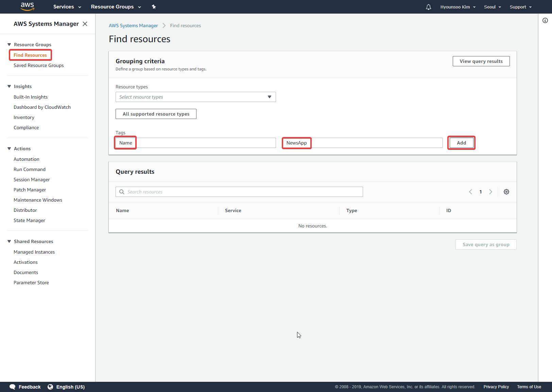The width and height of the screenshot is (552, 392).
Task: Go to previous results page arrow
Action: coord(470,192)
